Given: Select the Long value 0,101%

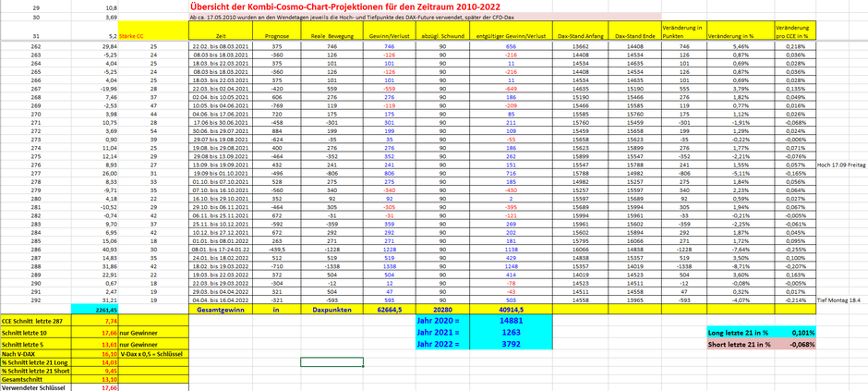Looking at the screenshot, I should tap(794, 333).
